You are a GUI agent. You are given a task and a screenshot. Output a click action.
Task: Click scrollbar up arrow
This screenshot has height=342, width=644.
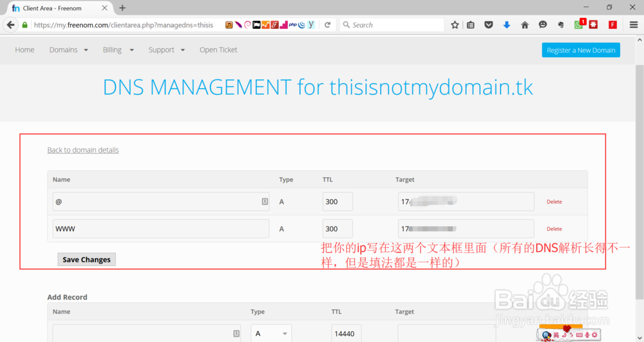(639, 40)
